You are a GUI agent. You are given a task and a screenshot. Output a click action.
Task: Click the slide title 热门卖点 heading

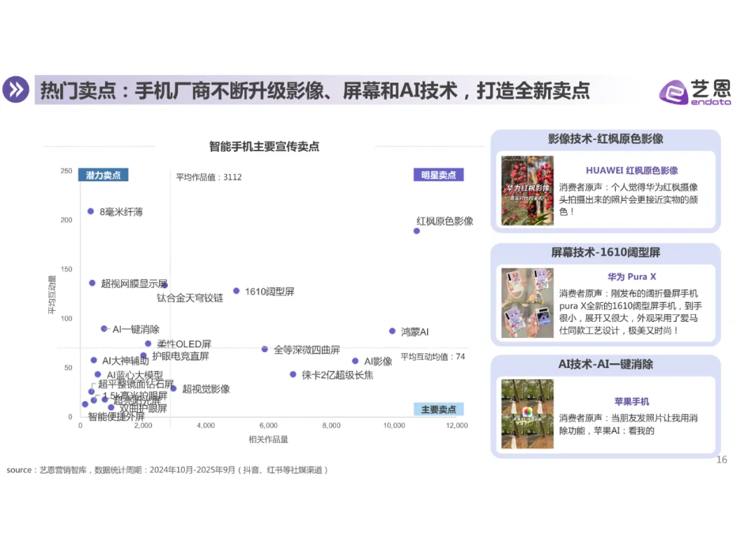pos(315,90)
